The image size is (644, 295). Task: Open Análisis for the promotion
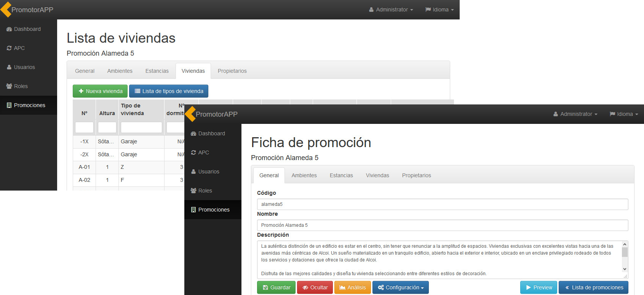click(353, 287)
